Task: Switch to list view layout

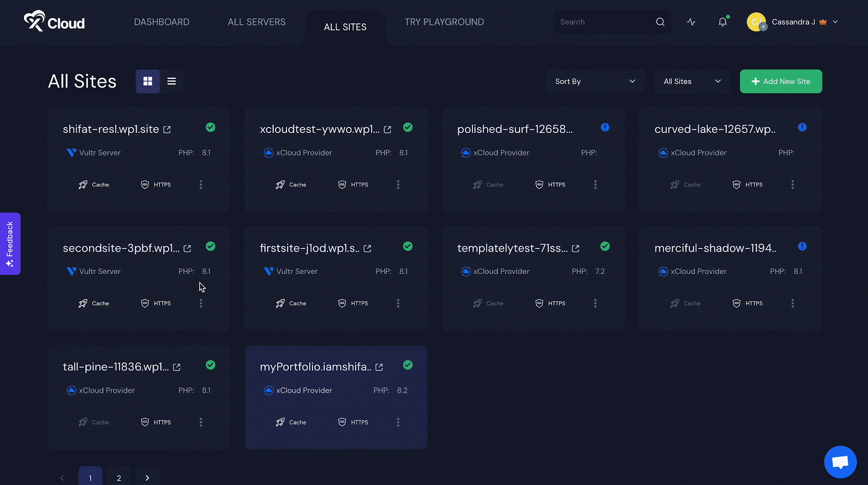Action: point(171,81)
